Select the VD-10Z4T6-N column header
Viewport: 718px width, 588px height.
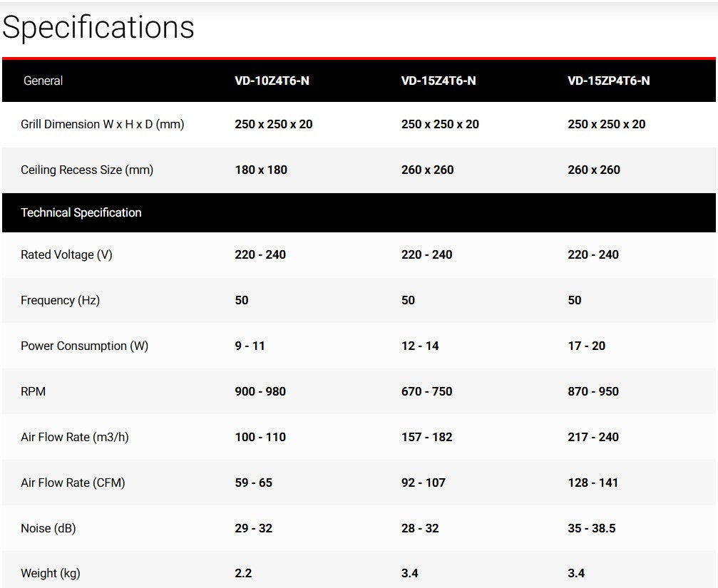coord(272,81)
